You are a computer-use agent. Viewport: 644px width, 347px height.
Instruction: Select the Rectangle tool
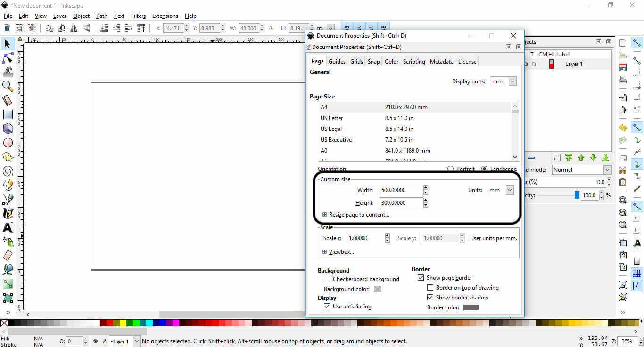(x=8, y=114)
